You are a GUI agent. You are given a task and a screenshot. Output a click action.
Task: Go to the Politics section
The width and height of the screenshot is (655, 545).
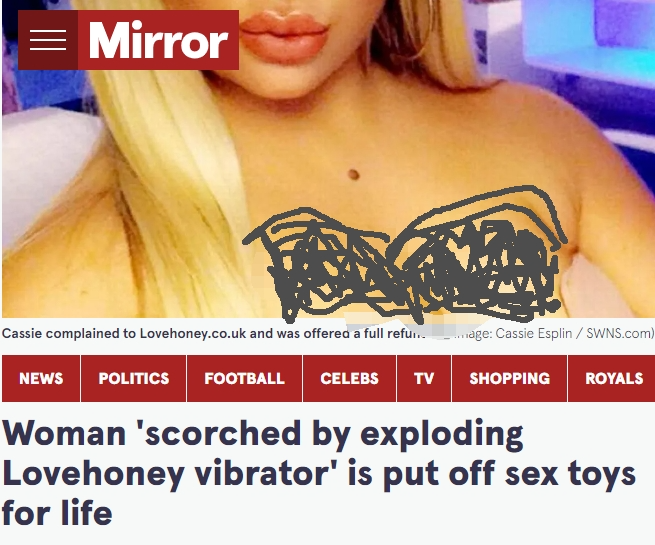[134, 378]
